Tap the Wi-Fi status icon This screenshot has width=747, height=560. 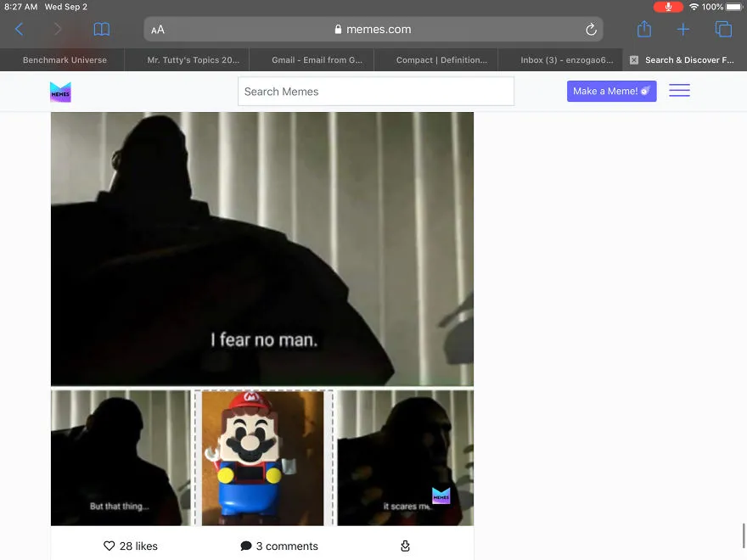[694, 7]
